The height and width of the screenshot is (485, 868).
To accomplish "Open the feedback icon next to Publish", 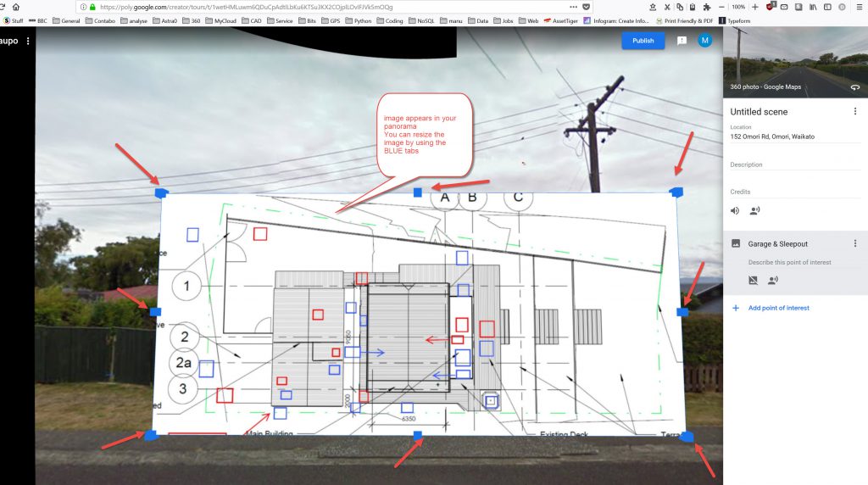I will click(x=682, y=41).
